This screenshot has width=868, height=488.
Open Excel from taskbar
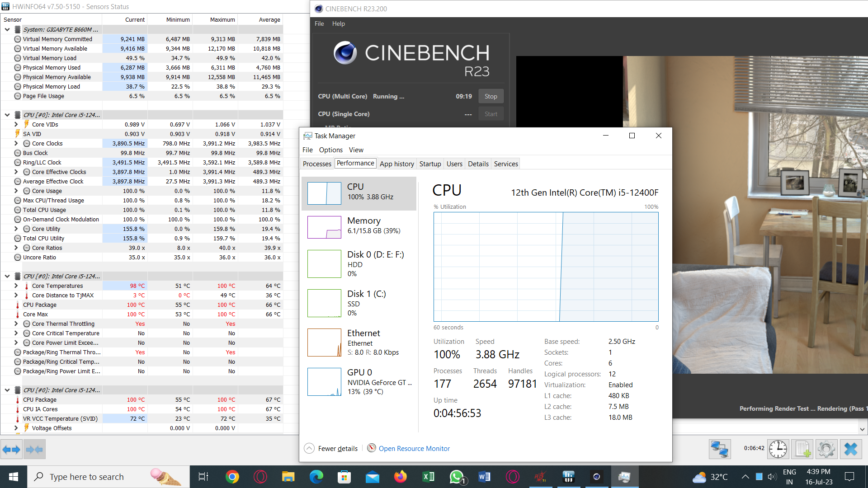pyautogui.click(x=429, y=477)
